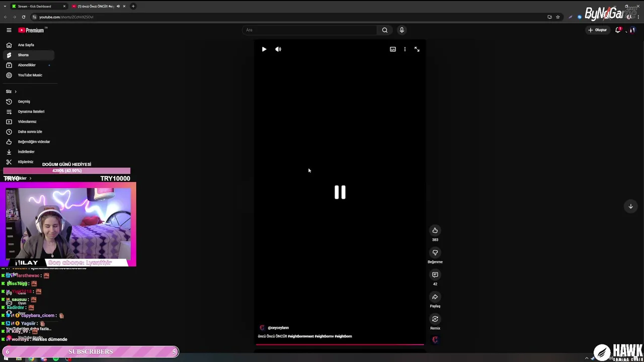Enter fullscreen on the Shorts player
This screenshot has width=644, height=362.
click(x=417, y=49)
